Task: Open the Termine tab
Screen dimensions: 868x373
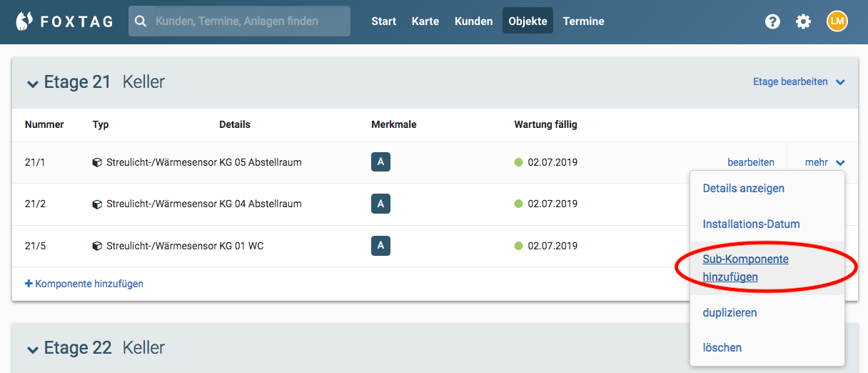Action: point(583,21)
